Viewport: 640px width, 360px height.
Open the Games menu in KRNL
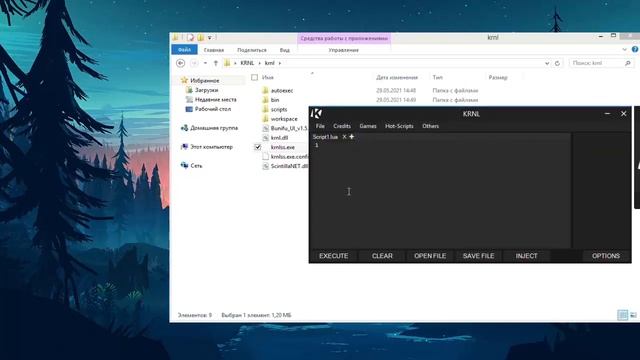[x=368, y=126]
